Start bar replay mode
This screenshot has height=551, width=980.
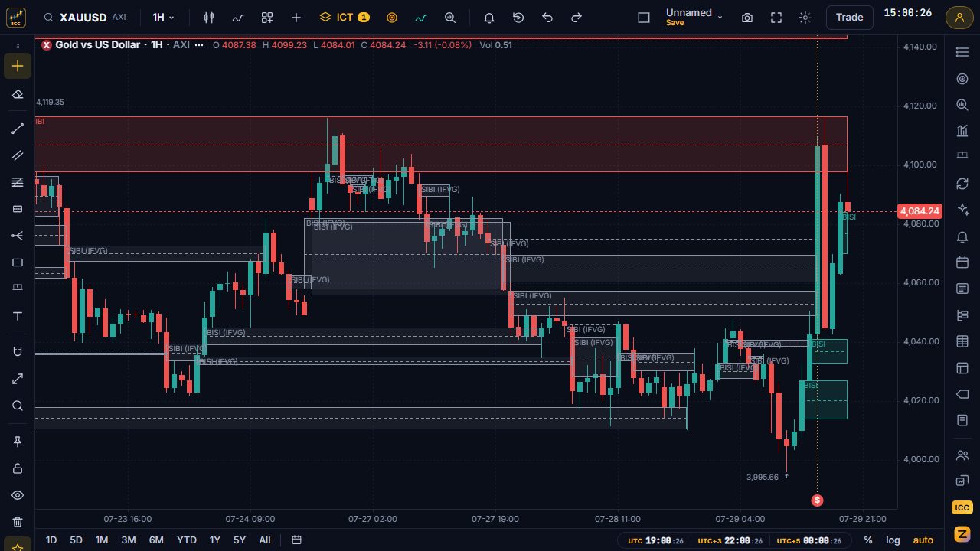tap(518, 17)
